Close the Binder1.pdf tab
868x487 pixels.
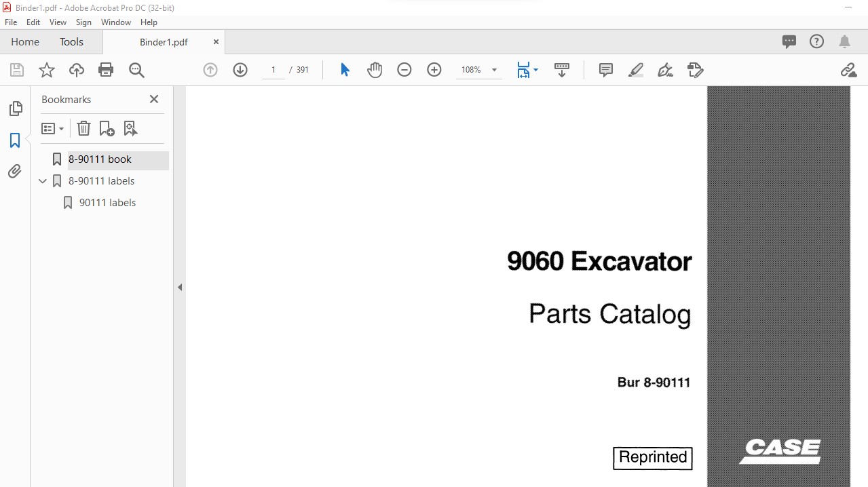(x=216, y=41)
